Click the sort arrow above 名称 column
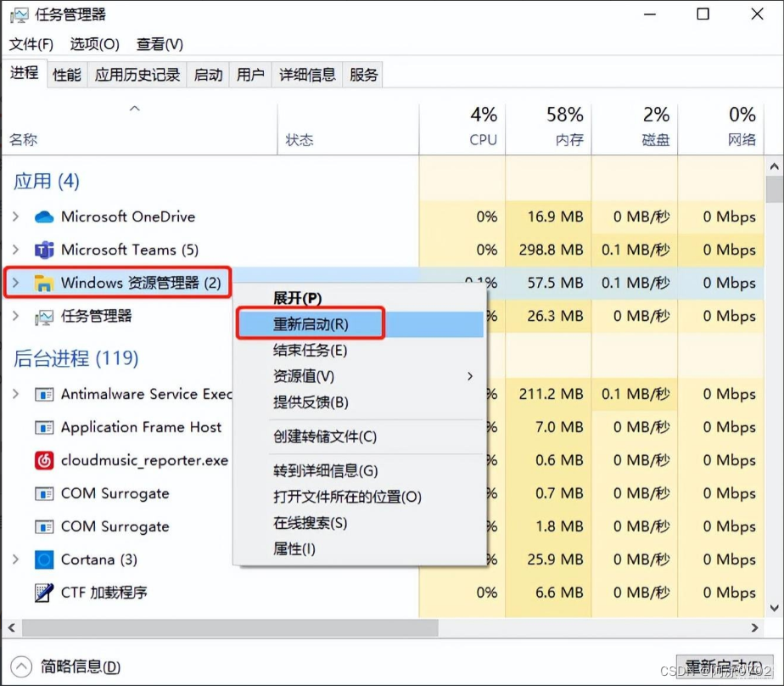Screen dimensions: 784x686 [135, 108]
